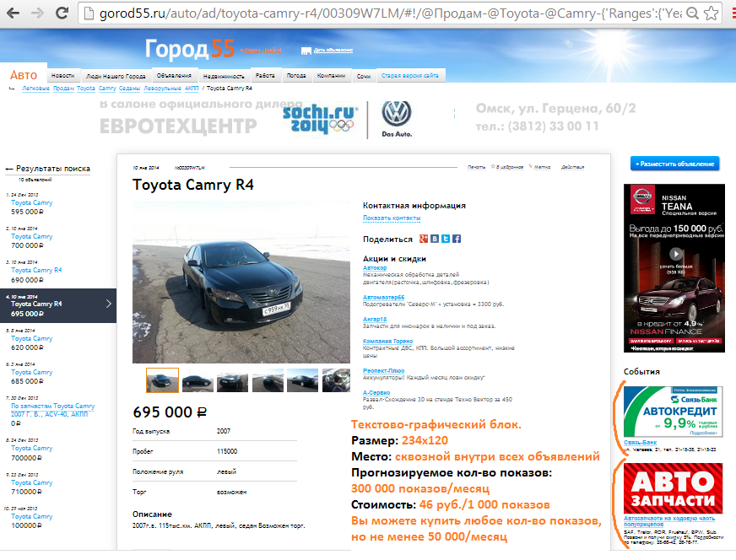Screen dimensions: 736x560
Task: Click the Евротехцентр dealer banner text
Action: [x=178, y=126]
